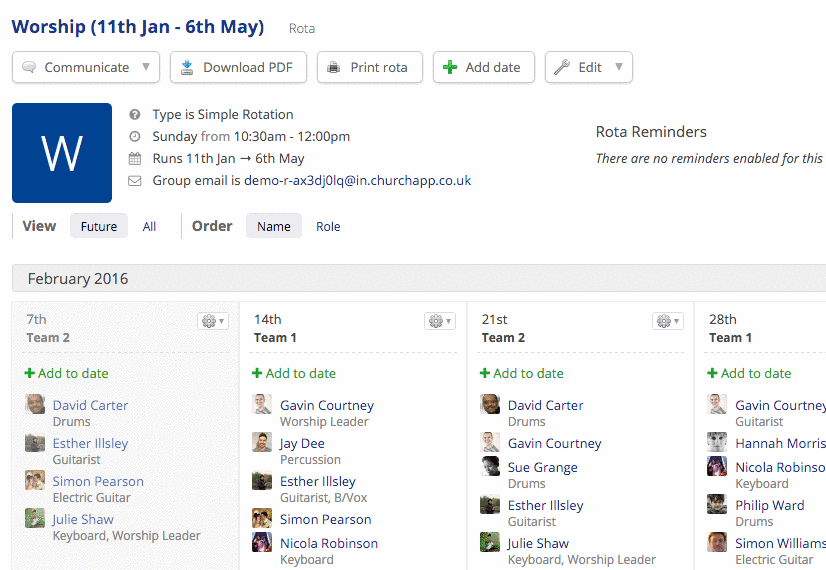
Task: Click David Carter's photo under 7th
Action: coord(35,405)
